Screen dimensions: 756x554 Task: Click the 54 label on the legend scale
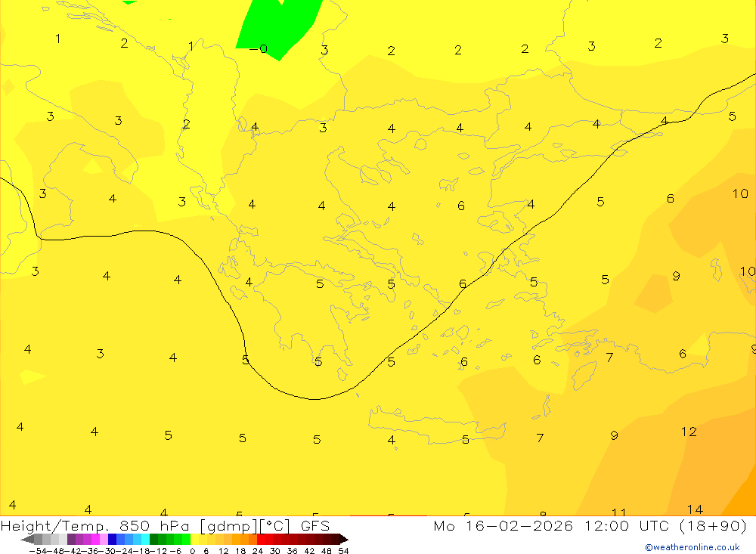343,551
